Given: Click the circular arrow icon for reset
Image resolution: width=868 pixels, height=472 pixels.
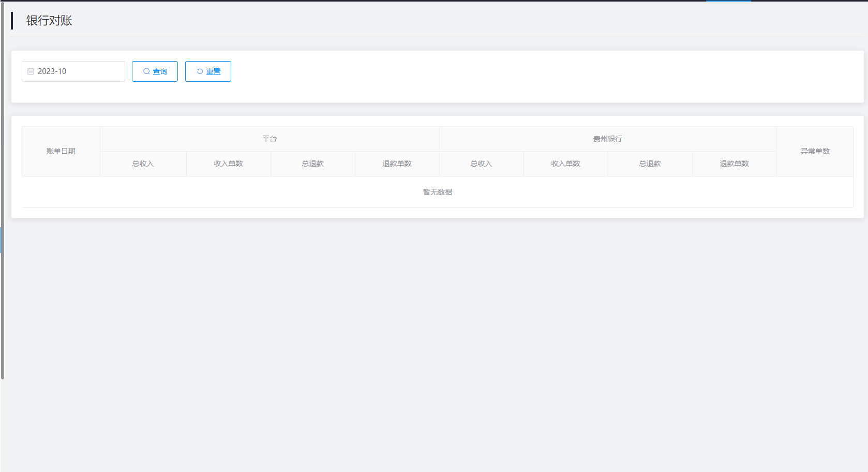Looking at the screenshot, I should coord(200,71).
